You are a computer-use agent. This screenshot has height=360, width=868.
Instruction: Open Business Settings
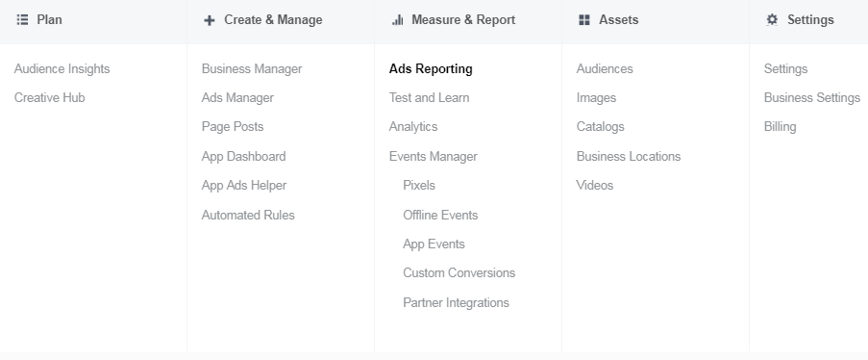coord(812,97)
